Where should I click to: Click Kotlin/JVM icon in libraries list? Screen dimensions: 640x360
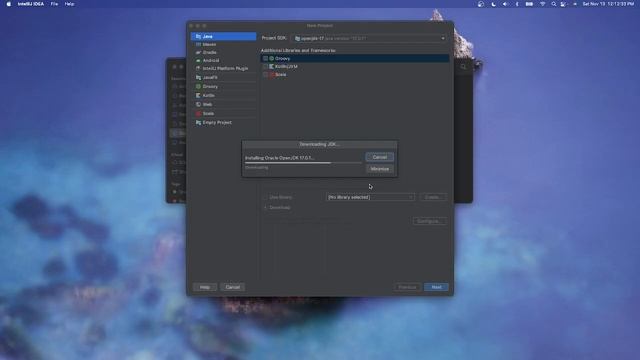(271, 67)
